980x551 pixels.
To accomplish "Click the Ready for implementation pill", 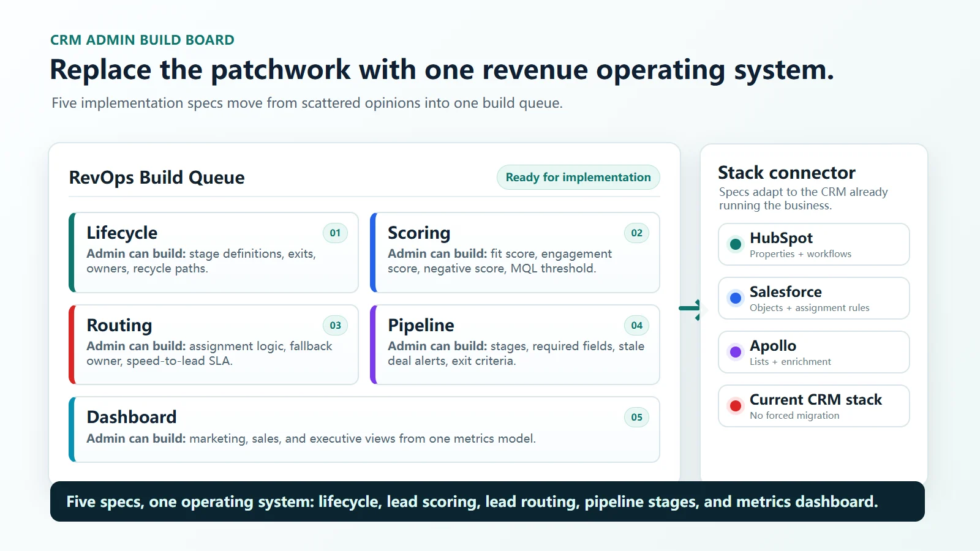I will (578, 177).
